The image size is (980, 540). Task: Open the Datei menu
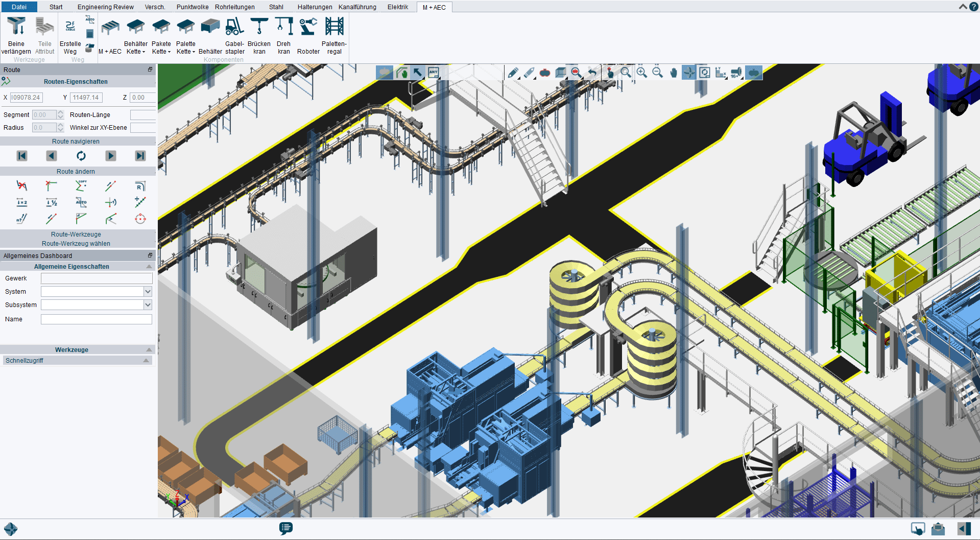point(19,7)
